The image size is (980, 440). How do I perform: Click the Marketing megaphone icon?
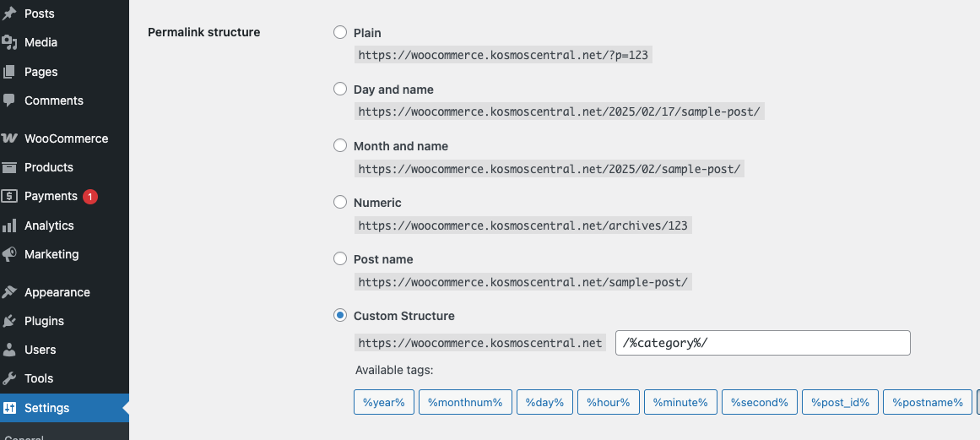point(9,254)
